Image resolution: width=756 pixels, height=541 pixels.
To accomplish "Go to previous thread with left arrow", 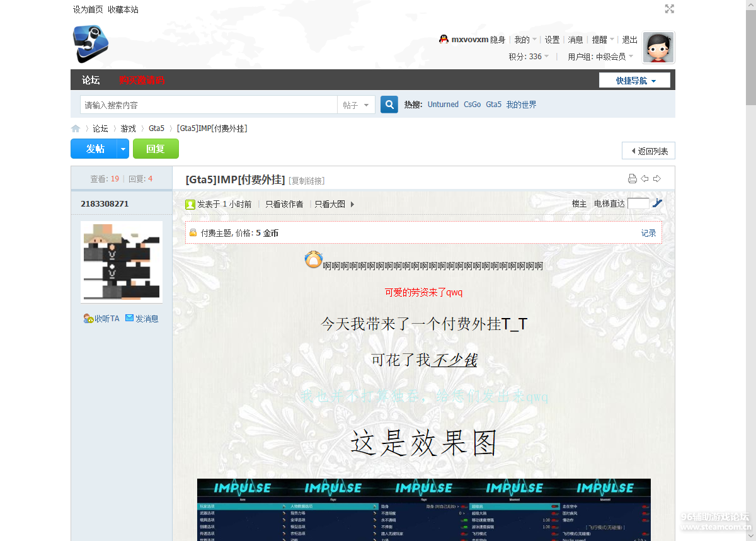I will pos(644,179).
